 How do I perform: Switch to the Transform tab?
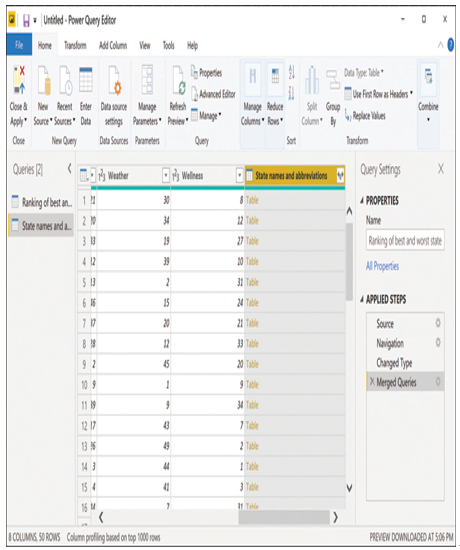click(x=75, y=46)
